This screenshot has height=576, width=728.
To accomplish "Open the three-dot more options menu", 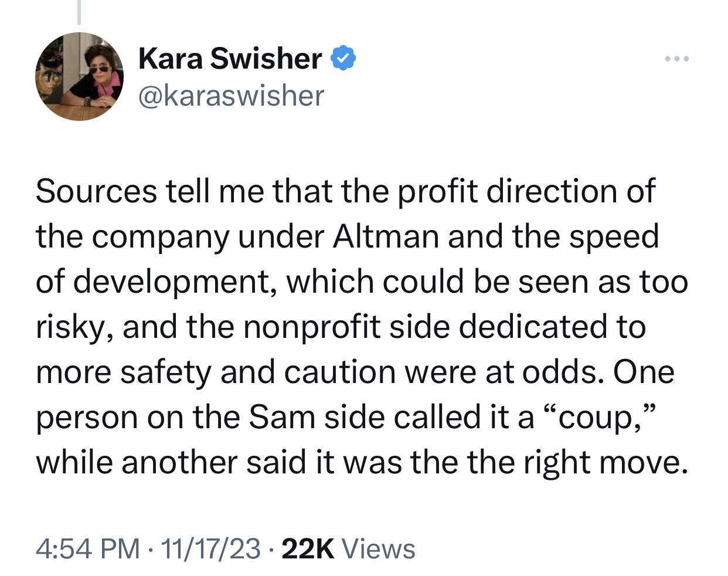I will click(x=677, y=59).
